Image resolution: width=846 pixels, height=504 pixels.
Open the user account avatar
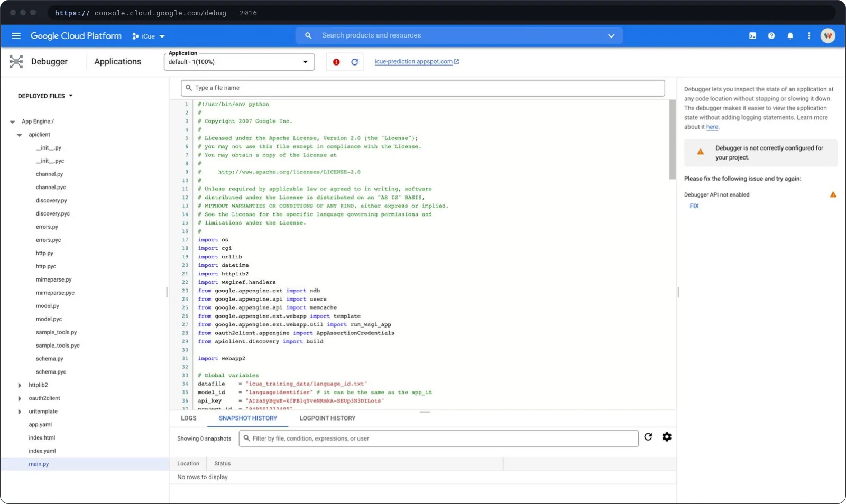click(827, 36)
